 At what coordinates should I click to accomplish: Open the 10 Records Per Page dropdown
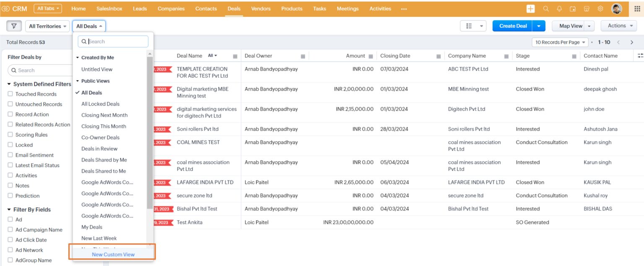(x=560, y=42)
